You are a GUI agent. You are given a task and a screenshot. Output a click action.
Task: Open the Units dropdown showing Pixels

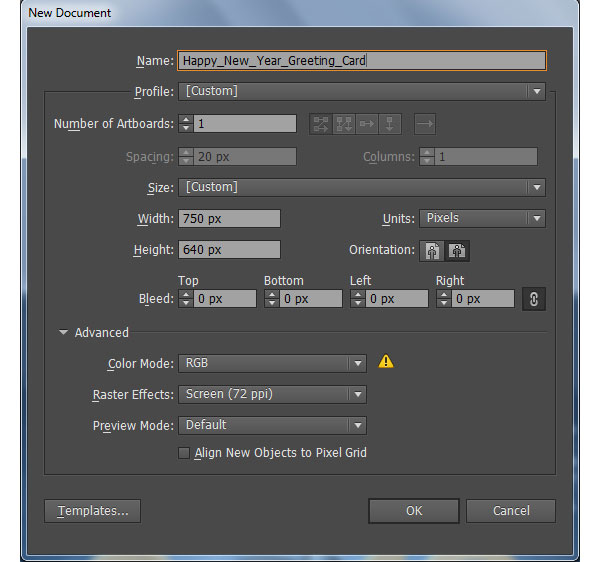482,218
